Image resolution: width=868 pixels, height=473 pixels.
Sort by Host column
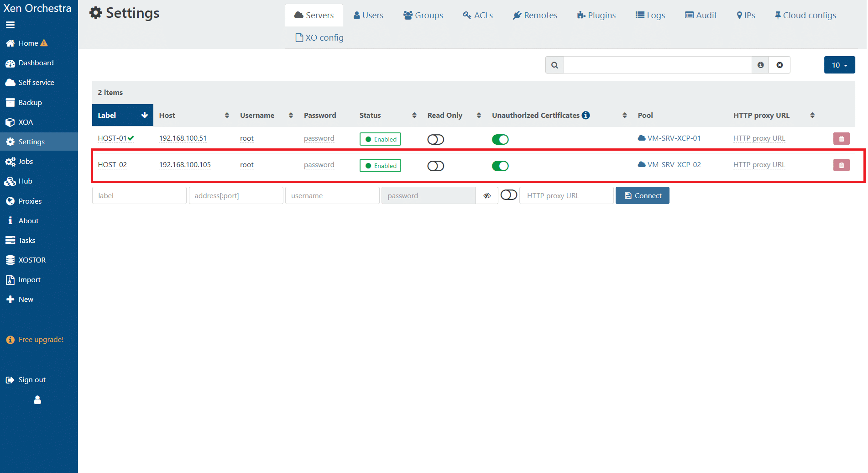(x=194, y=115)
